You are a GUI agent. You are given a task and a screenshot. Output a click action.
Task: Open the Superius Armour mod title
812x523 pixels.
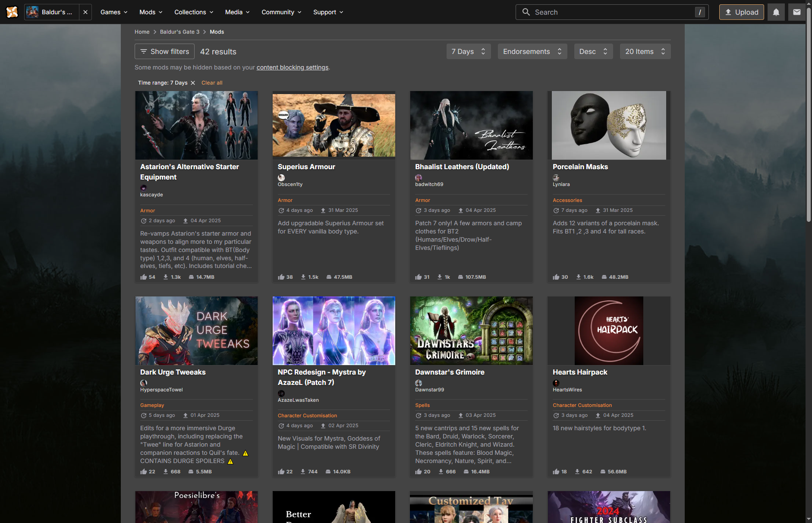point(306,167)
